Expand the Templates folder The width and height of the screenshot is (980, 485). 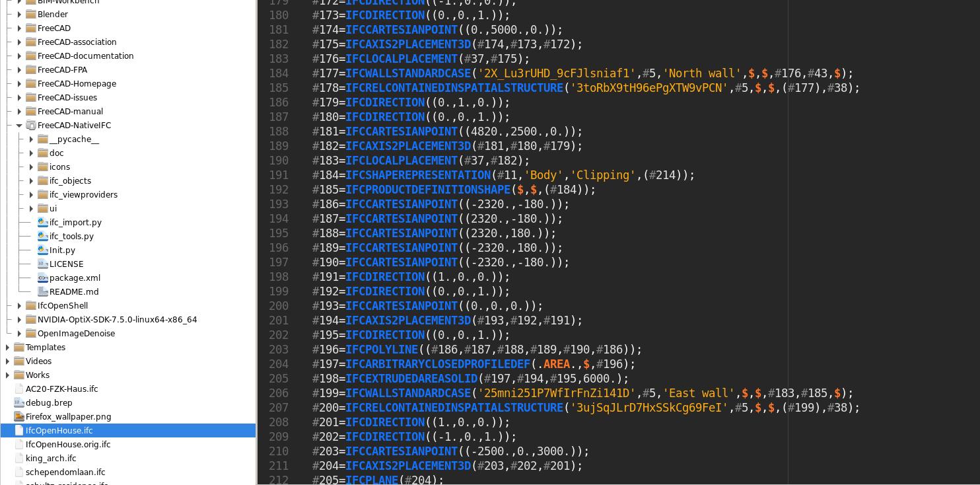coord(7,347)
